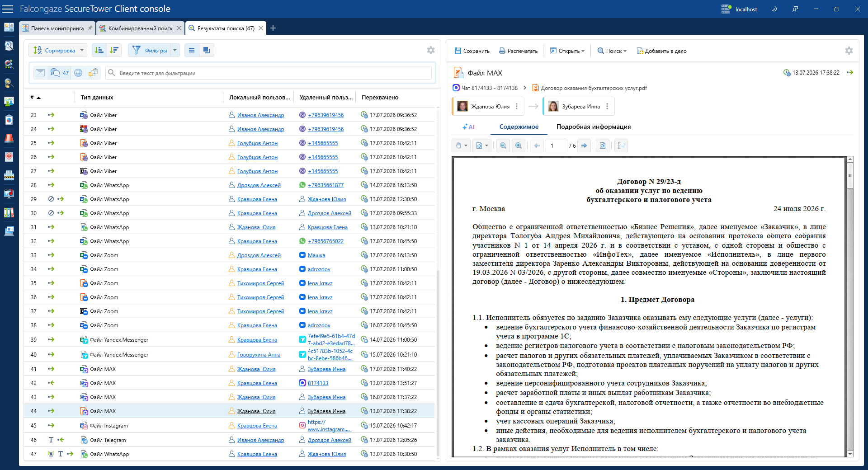Viewport: 868px width, 470px height.
Task: Click the filter text input field
Action: (x=269, y=73)
